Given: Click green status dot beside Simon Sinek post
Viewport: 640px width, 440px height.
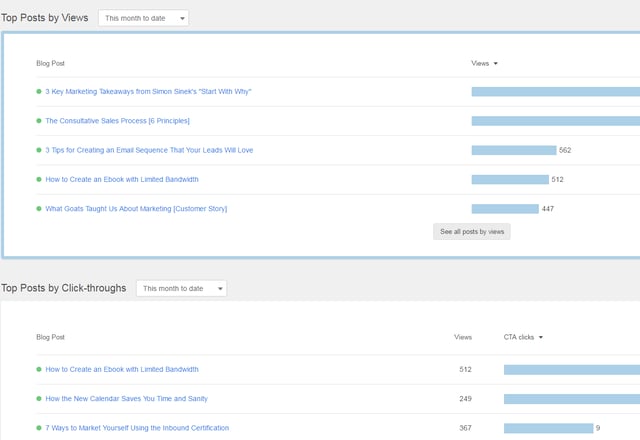Looking at the screenshot, I should pos(39,92).
